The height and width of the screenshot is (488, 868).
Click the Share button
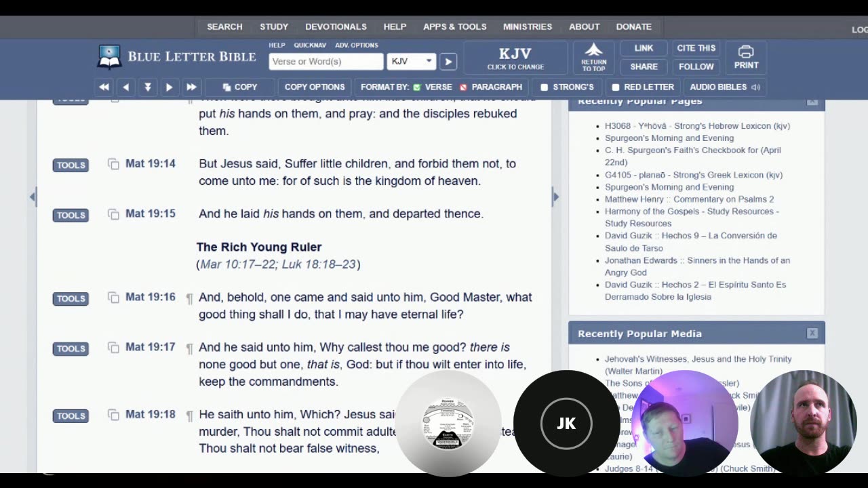[644, 66]
